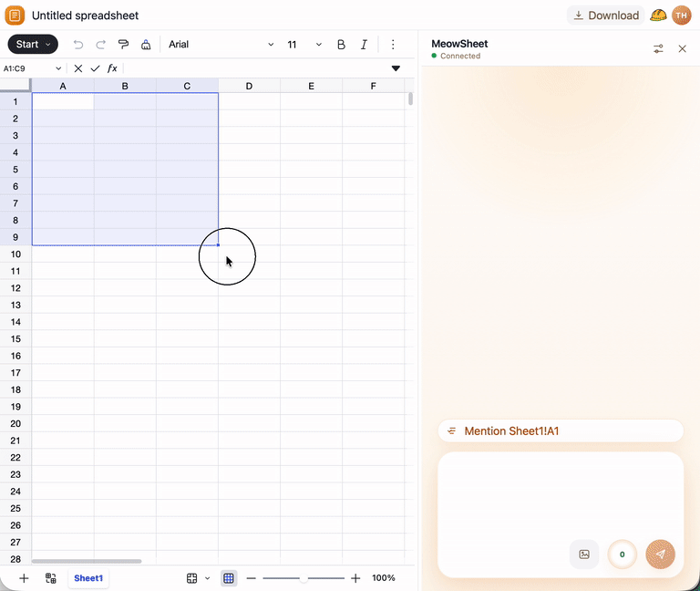Viewport: 700px width, 591px height.
Task: Select row 20 header
Action: pos(15,423)
